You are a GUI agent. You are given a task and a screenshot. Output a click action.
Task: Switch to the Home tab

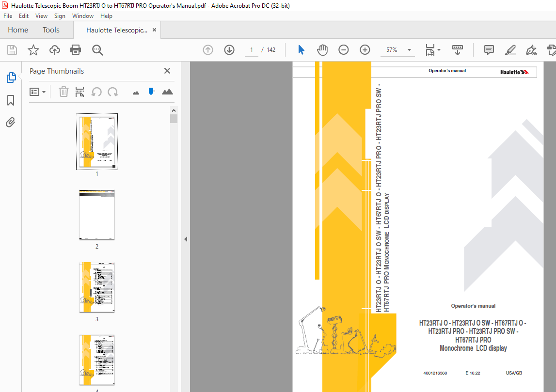pyautogui.click(x=18, y=30)
